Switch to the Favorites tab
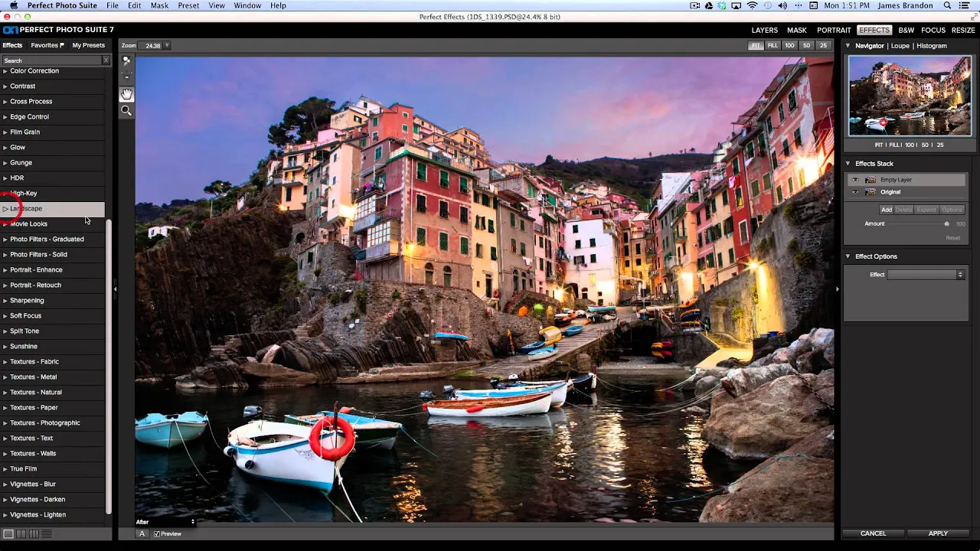 pyautogui.click(x=47, y=45)
